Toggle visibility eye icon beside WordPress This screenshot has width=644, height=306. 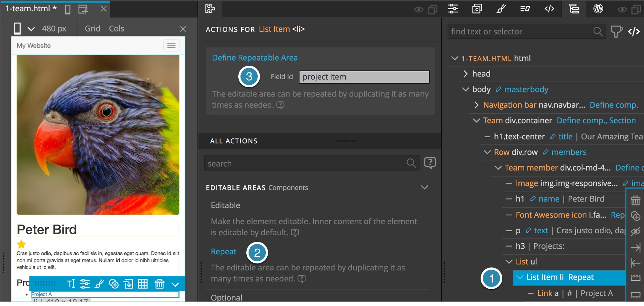[x=622, y=10]
